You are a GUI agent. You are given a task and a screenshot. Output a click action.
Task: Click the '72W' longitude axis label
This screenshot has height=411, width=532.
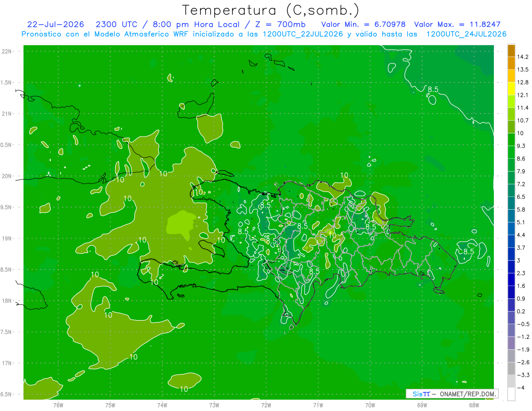266,405
